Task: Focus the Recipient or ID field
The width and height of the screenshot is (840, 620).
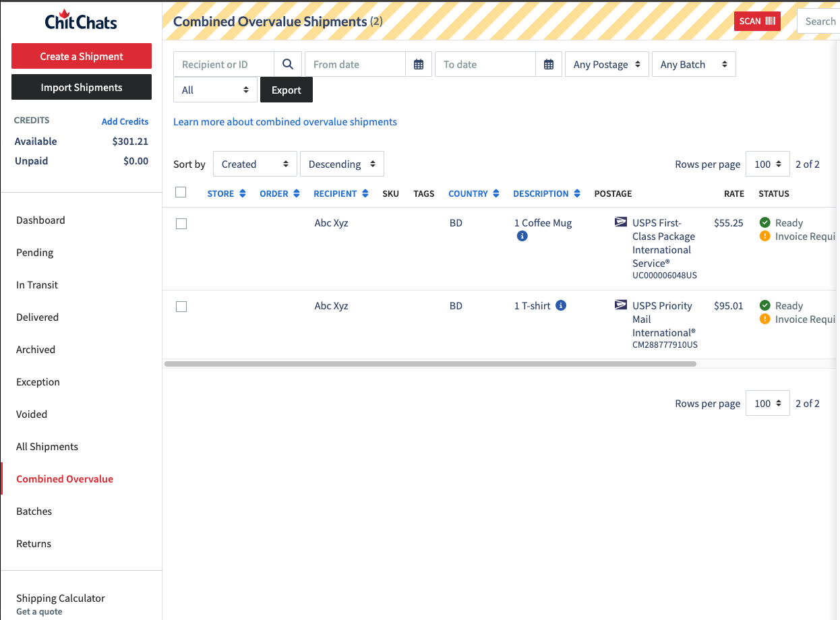Action: pyautogui.click(x=224, y=64)
